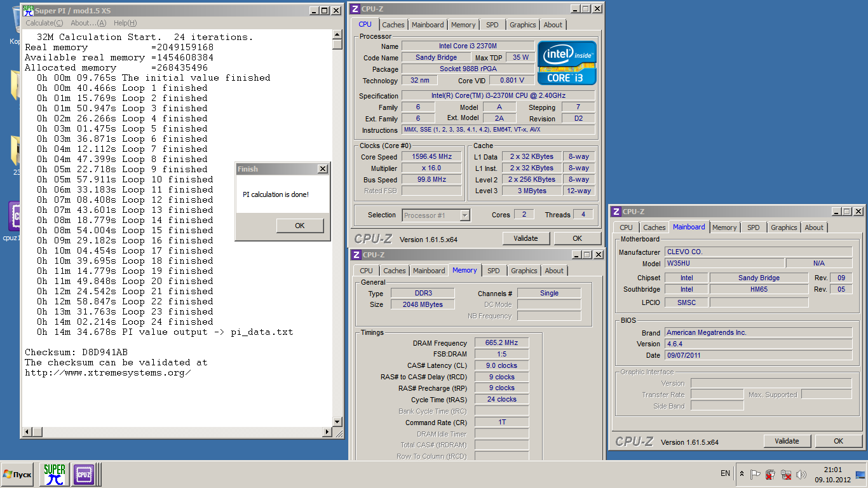Select SPD tab in the Memory-tab CPU-Z window

[x=494, y=271]
